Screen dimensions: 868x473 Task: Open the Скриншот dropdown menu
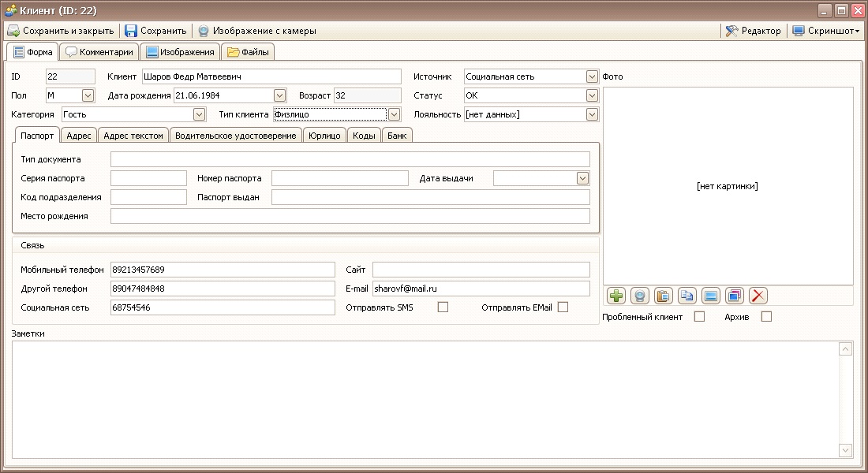click(825, 31)
